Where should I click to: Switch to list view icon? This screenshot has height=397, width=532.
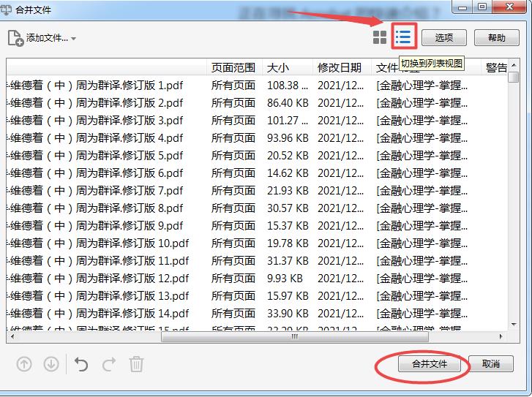coord(403,37)
